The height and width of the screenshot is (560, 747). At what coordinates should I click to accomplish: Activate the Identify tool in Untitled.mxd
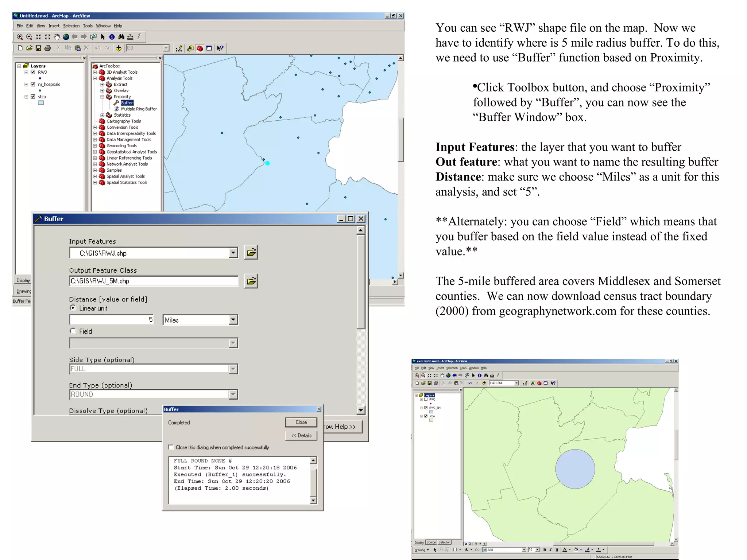112,37
